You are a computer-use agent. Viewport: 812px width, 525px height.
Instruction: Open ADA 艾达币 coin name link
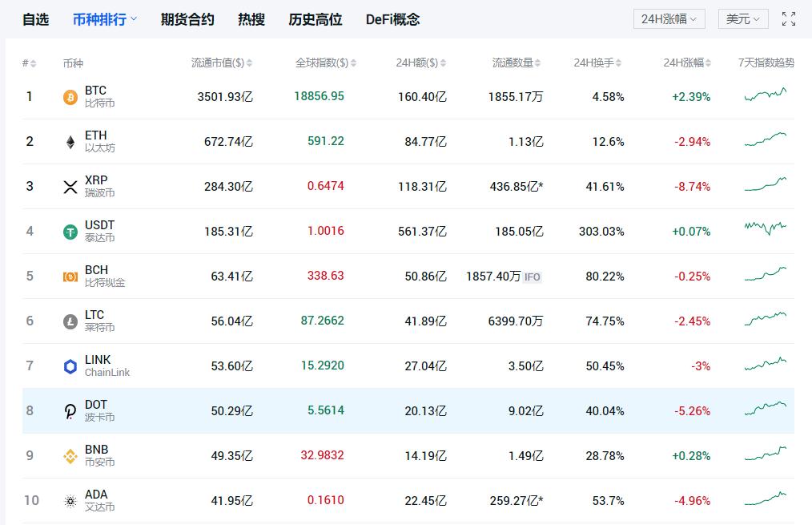click(99, 501)
